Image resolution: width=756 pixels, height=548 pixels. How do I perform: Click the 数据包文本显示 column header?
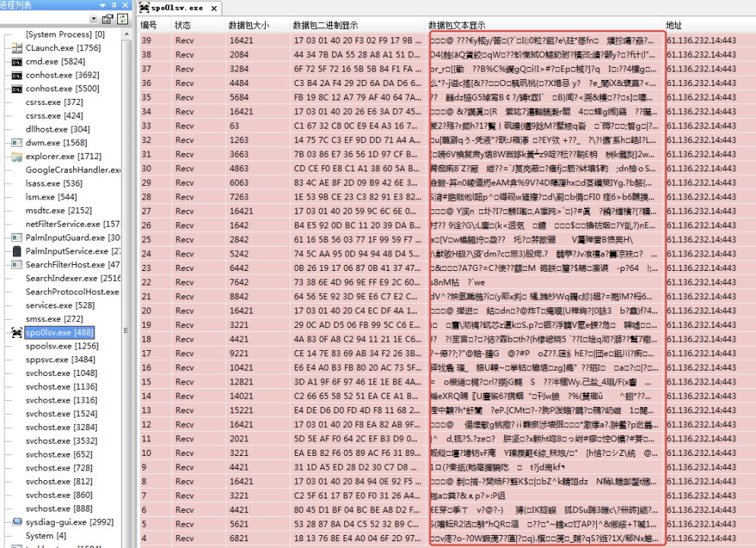click(457, 25)
